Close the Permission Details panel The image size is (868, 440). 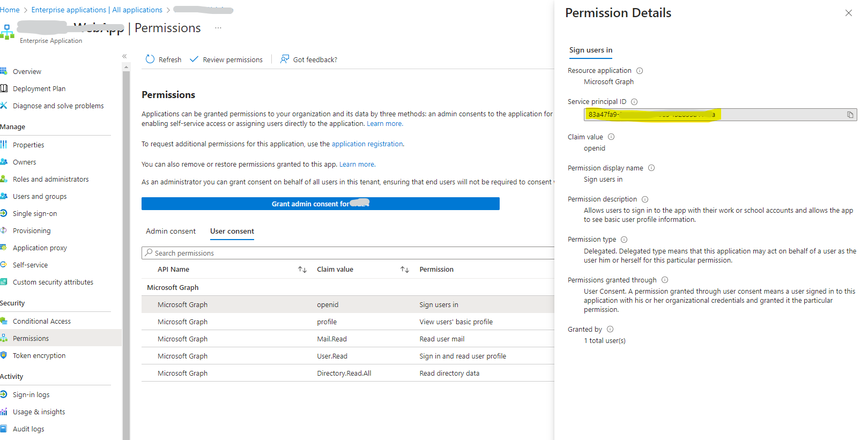coord(848,13)
